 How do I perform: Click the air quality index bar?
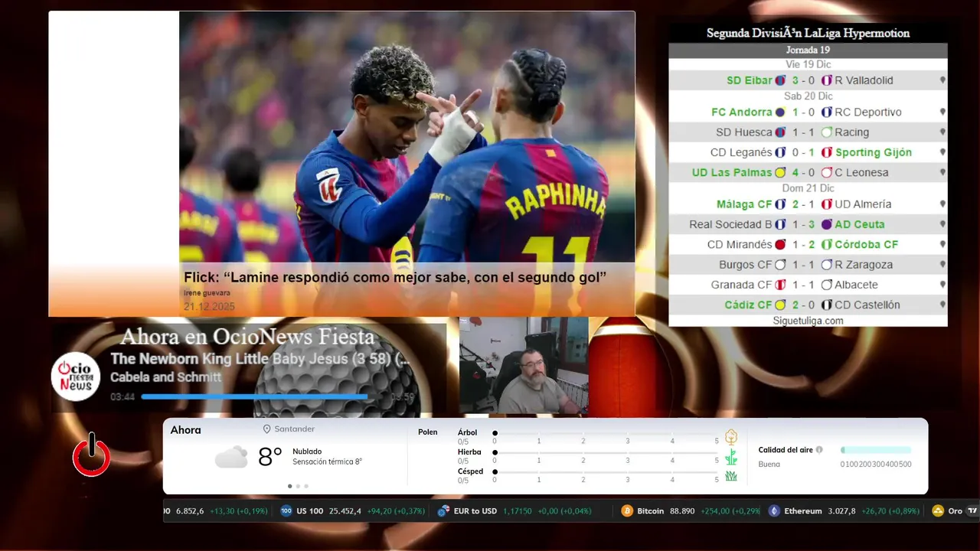876,450
